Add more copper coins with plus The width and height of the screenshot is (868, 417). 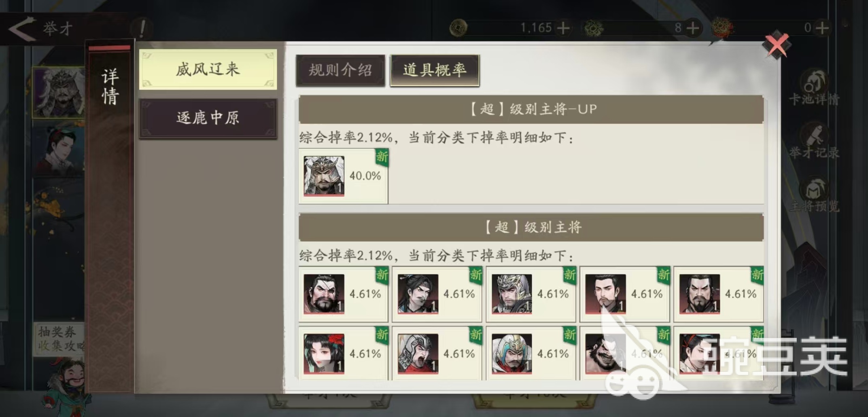pos(563,28)
